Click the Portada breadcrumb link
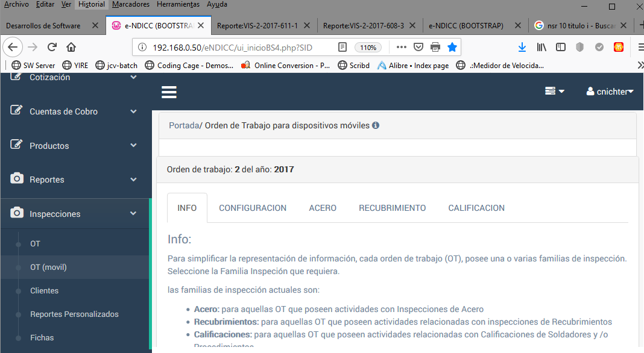Screen dimensions: 644x353 click(x=183, y=126)
